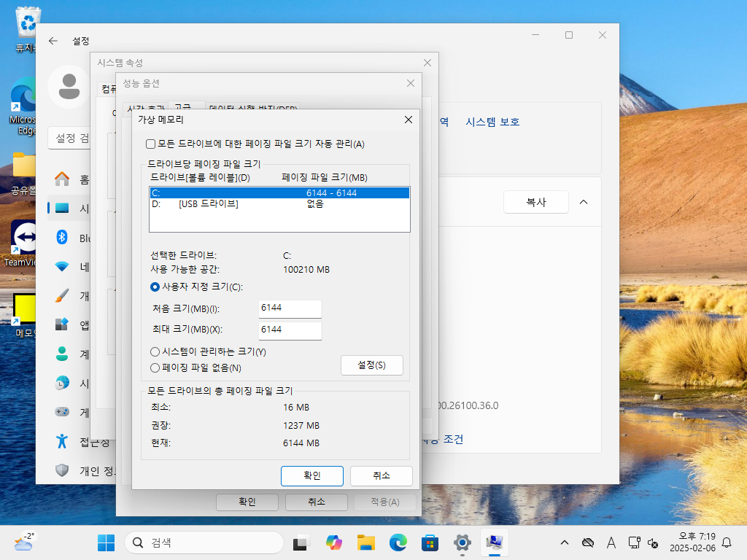Open the Recycle Bin desktop icon
The width and height of the screenshot is (747, 560).
pos(28,28)
